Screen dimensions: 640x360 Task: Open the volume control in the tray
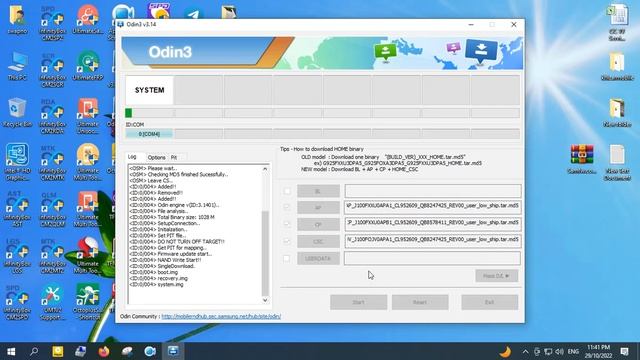(x=559, y=351)
